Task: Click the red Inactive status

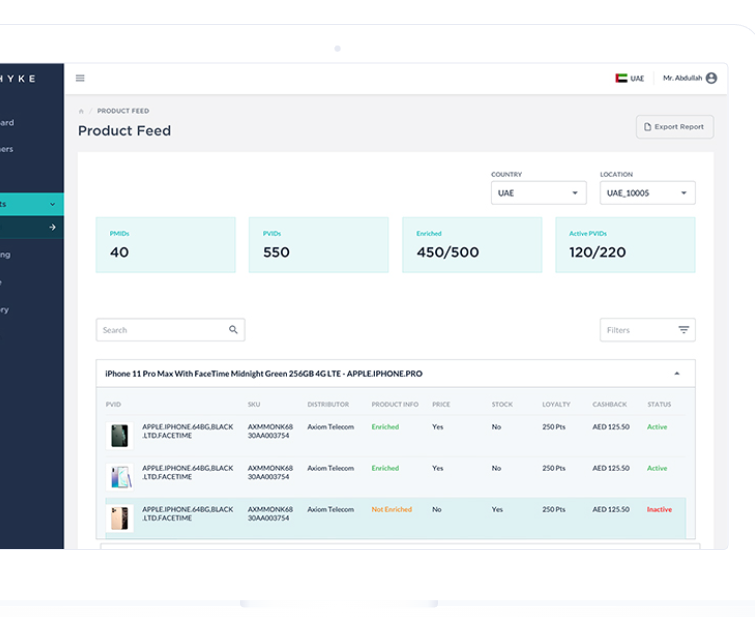Action: click(x=659, y=509)
